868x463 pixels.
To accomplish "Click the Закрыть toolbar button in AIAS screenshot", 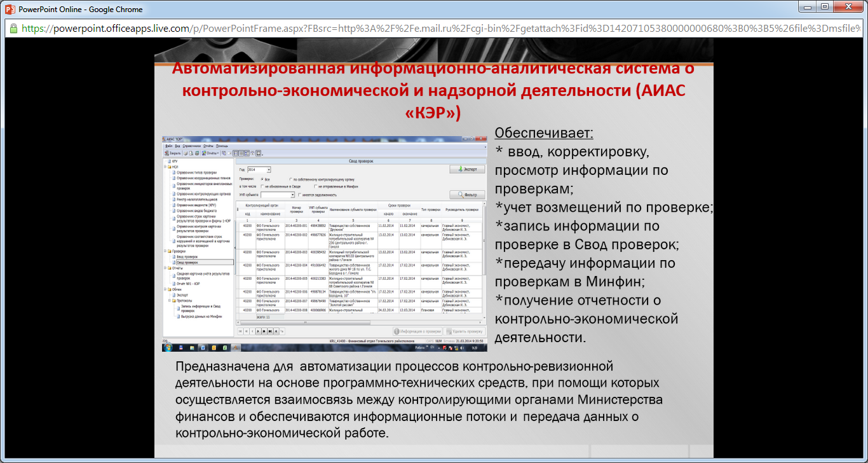I will point(173,153).
